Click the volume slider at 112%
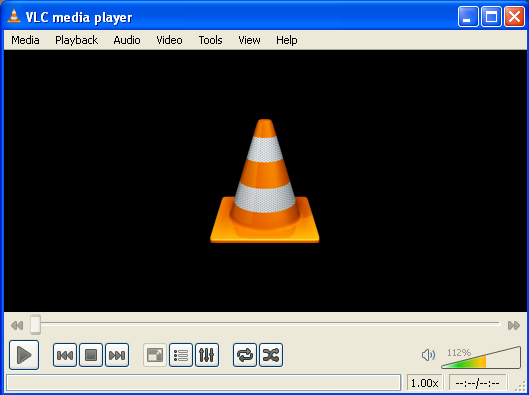The image size is (529, 395). [x=481, y=358]
